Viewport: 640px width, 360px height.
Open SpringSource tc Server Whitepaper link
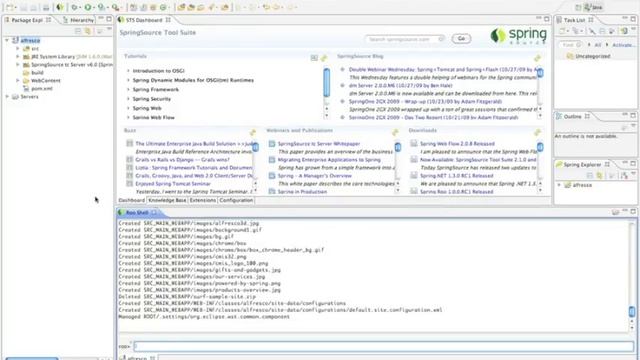tap(319, 144)
